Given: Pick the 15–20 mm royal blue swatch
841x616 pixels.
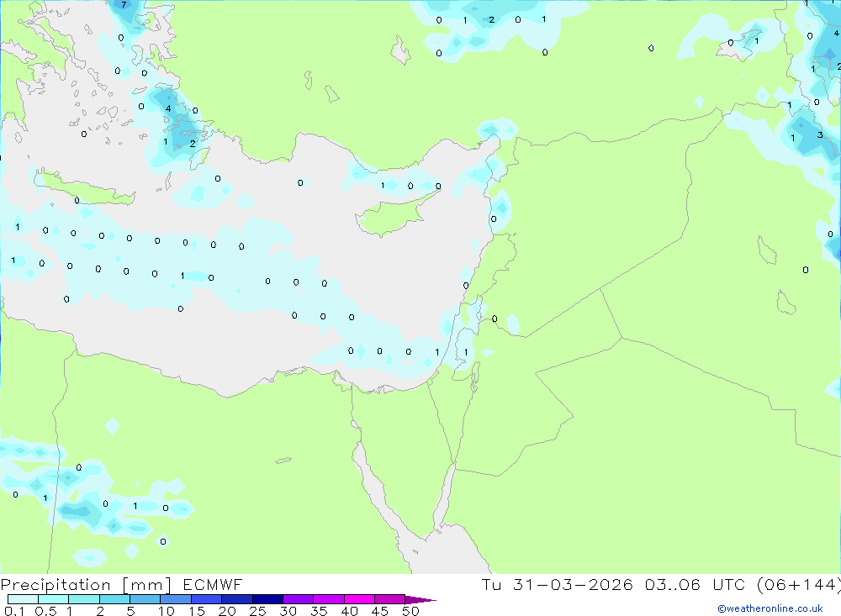Looking at the screenshot, I should click(206, 599).
